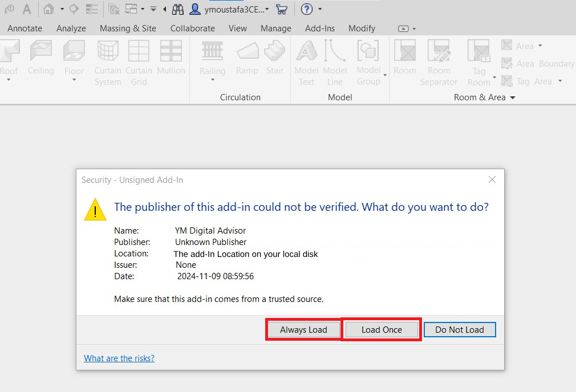Click the Switch Windows icon

point(131,9)
